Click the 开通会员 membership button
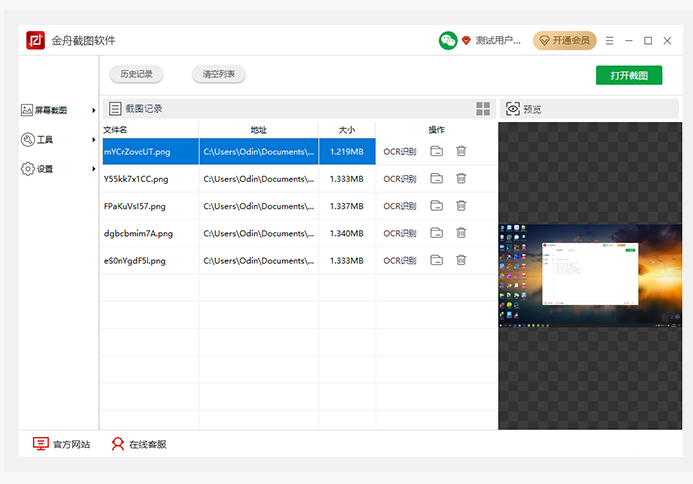The height and width of the screenshot is (484, 693). [564, 41]
